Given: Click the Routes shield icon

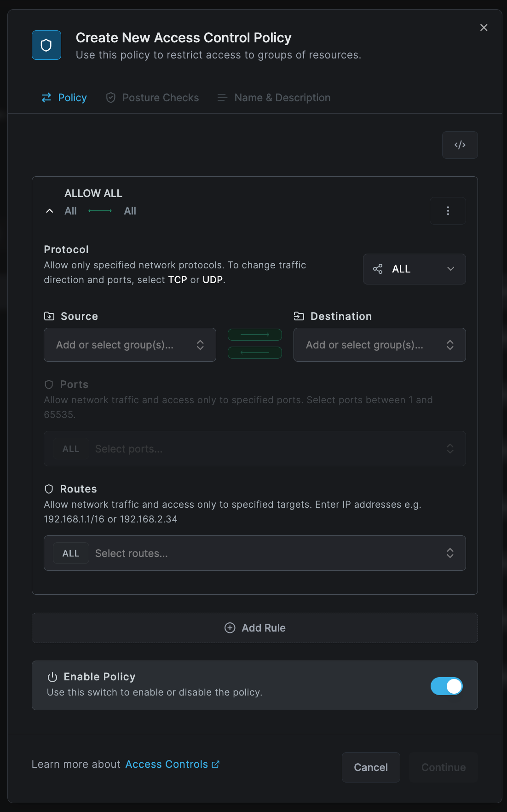Looking at the screenshot, I should coord(49,489).
